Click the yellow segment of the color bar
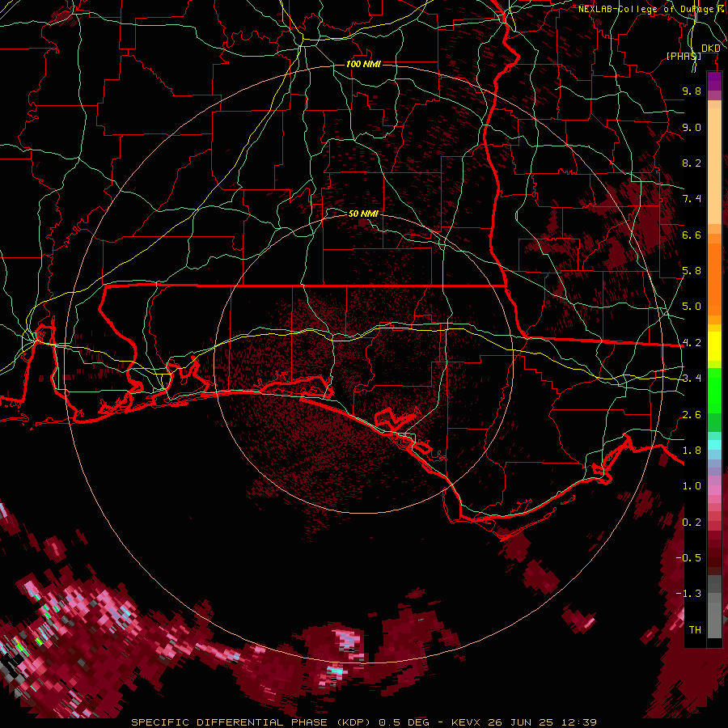 pos(714,346)
